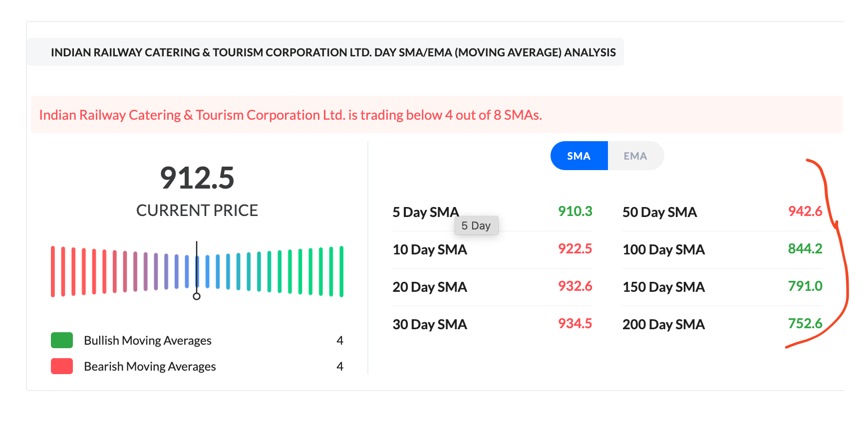Switch to the SMA tab

(579, 156)
